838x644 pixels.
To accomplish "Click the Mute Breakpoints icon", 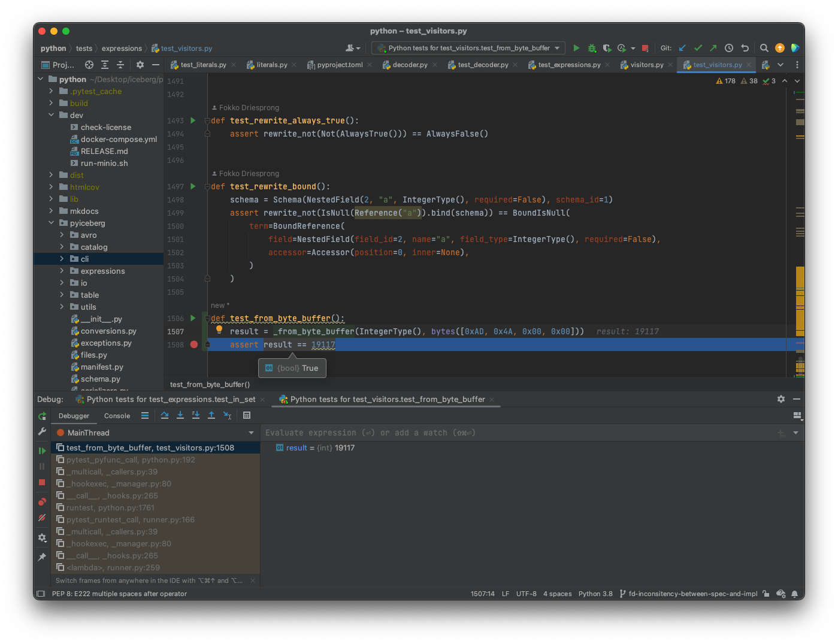I will (42, 518).
